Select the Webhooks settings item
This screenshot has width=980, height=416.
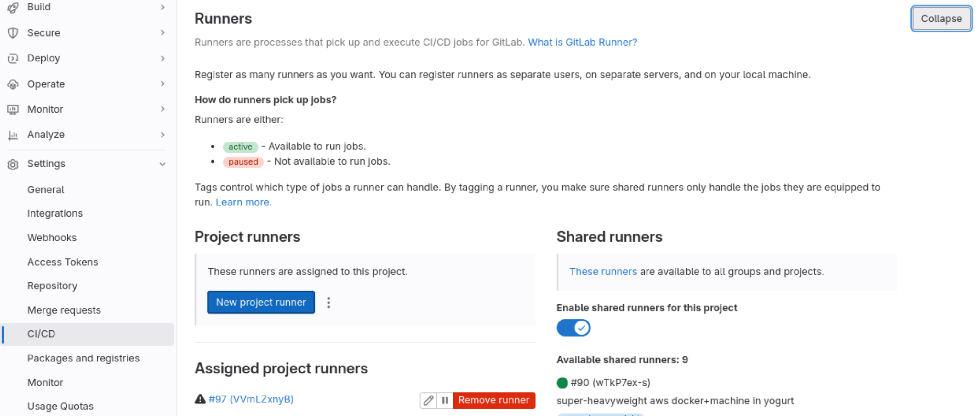[x=52, y=238]
